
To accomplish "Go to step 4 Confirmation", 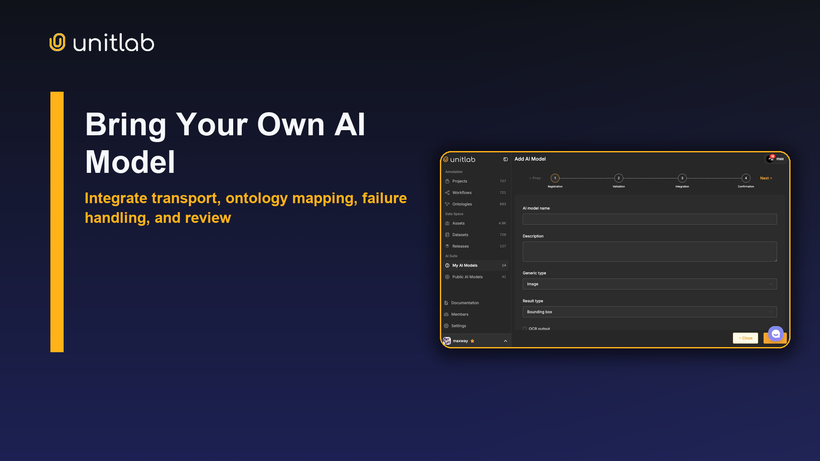I will point(746,178).
